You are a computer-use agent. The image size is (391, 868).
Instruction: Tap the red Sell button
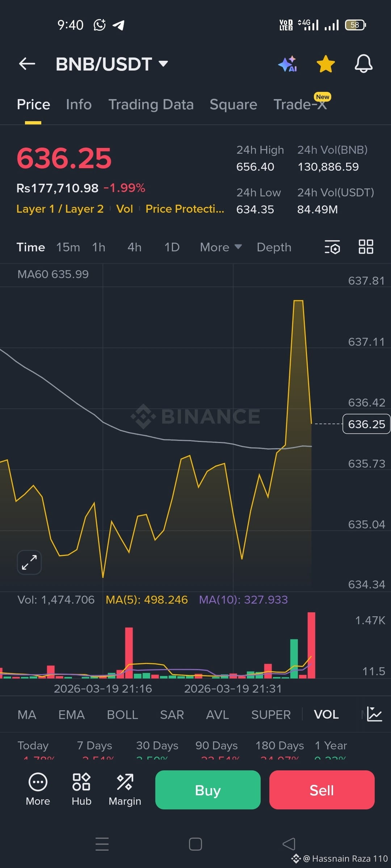(x=322, y=790)
